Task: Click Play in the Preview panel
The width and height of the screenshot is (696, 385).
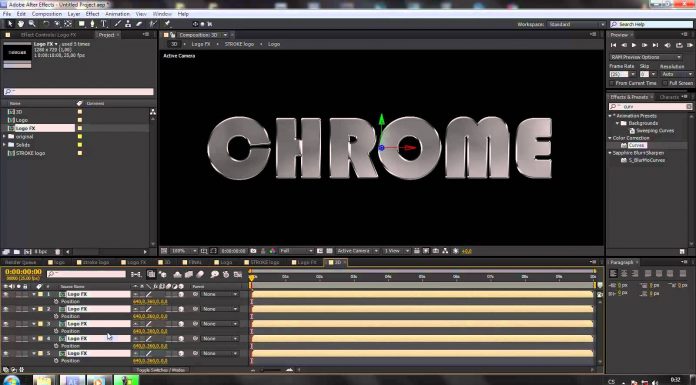Action: pos(634,45)
